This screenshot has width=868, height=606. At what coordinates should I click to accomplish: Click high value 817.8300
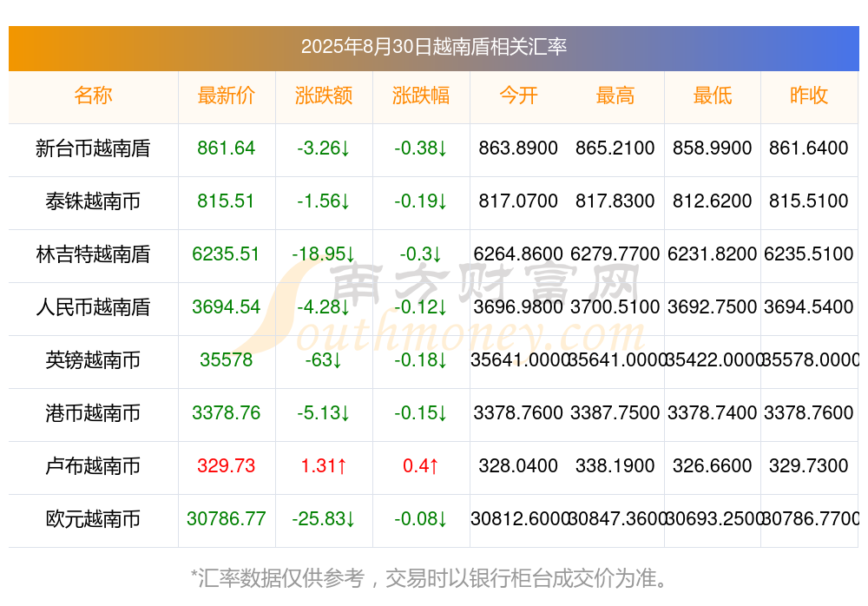tap(615, 201)
